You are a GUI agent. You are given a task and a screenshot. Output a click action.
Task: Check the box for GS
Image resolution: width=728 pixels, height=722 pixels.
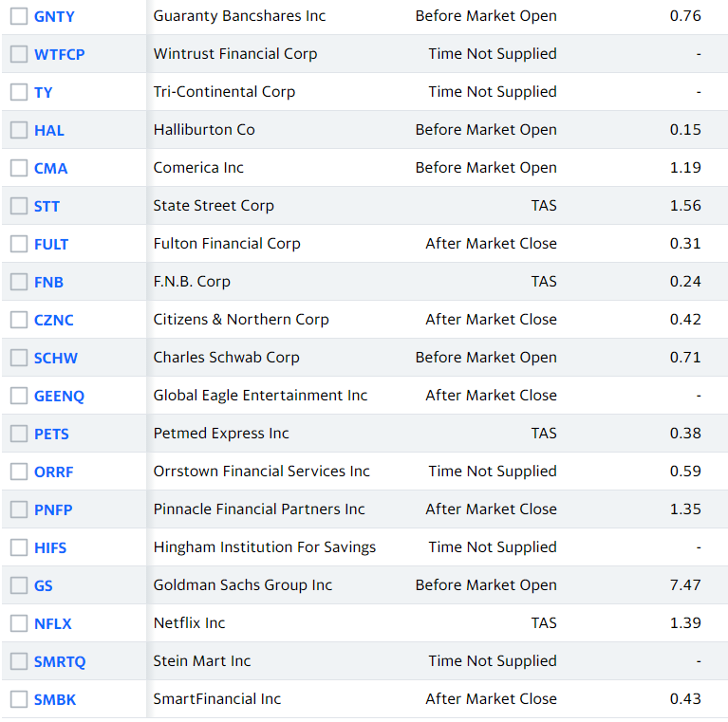coord(19,585)
